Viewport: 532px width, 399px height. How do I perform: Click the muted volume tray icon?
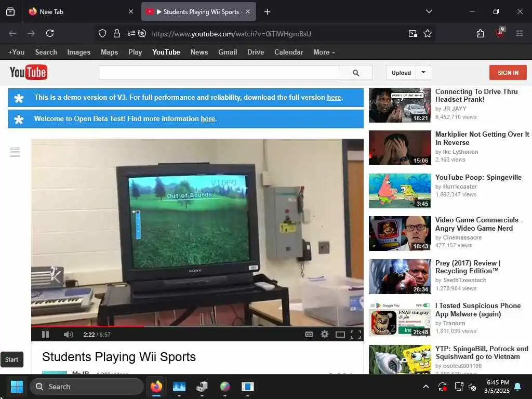pyautogui.click(x=472, y=387)
